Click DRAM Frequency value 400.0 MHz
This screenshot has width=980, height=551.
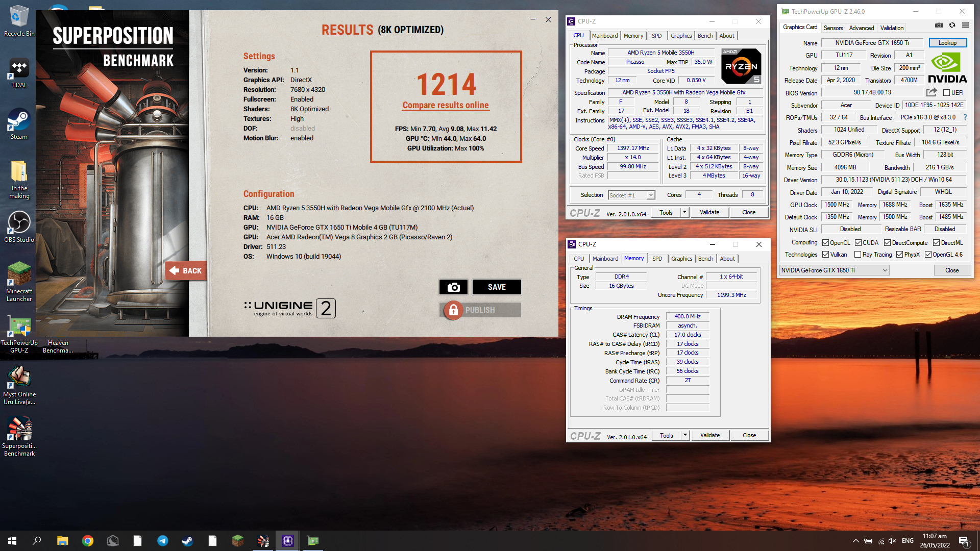688,316
